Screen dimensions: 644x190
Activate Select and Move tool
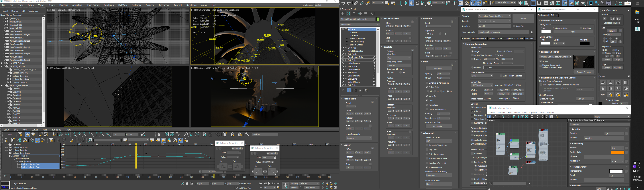(412, 3)
